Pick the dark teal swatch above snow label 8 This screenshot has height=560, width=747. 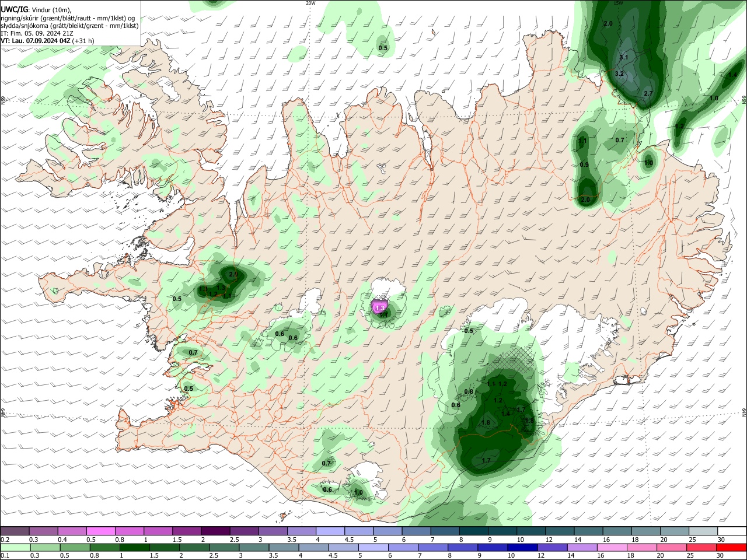point(473,531)
